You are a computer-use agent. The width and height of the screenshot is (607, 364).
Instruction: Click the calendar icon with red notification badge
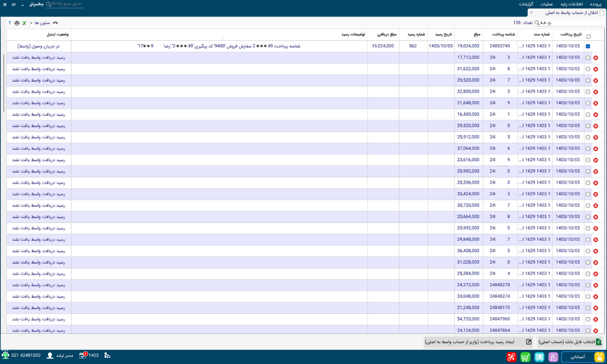click(83, 355)
